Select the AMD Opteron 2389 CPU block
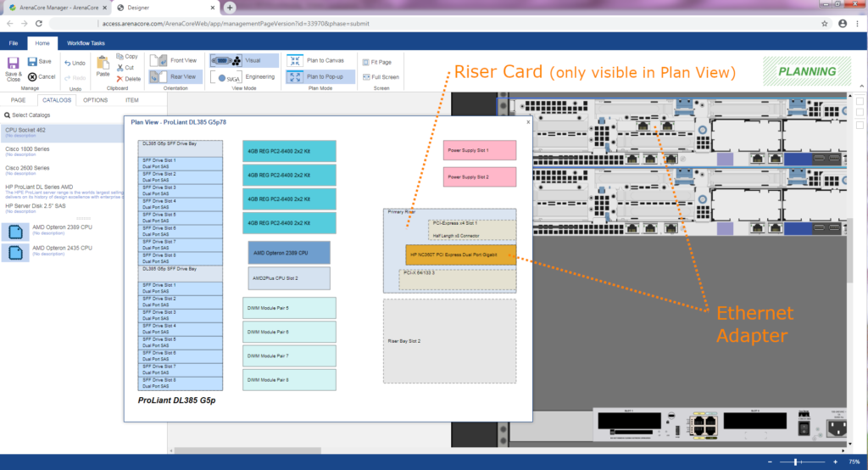This screenshot has height=470, width=868. pyautogui.click(x=289, y=253)
